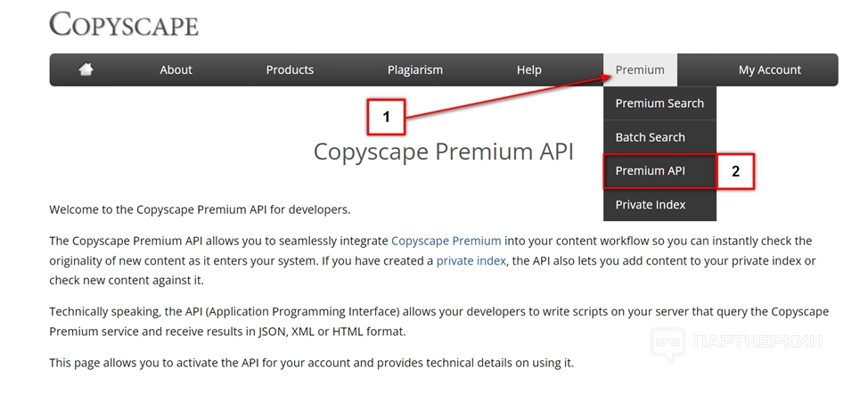Open the About menu
The width and height of the screenshot is (868, 410).
pos(176,70)
